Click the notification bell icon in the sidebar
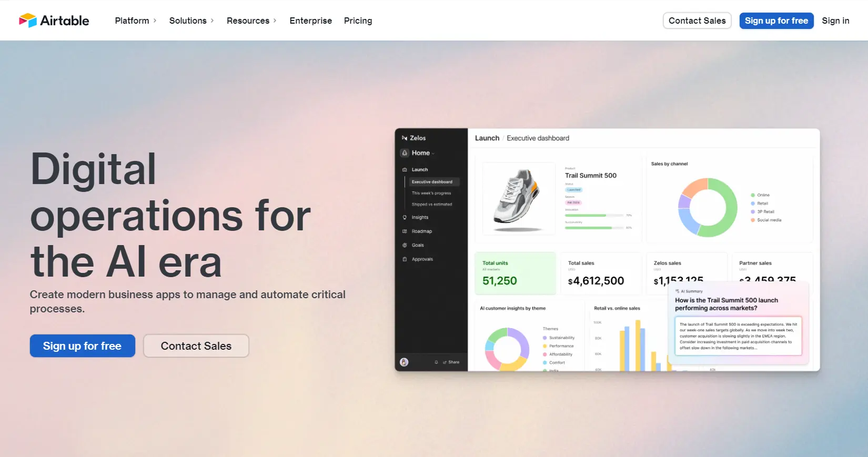 pos(436,362)
